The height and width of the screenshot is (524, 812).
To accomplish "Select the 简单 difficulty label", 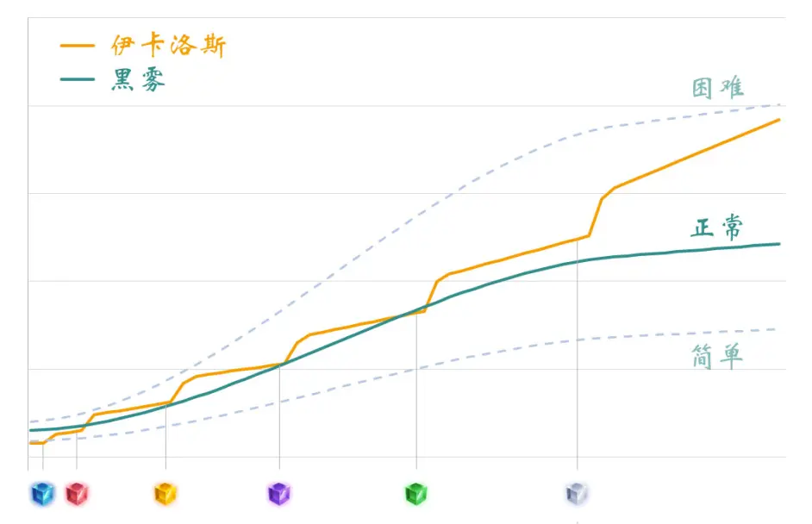I will pyautogui.click(x=717, y=355).
